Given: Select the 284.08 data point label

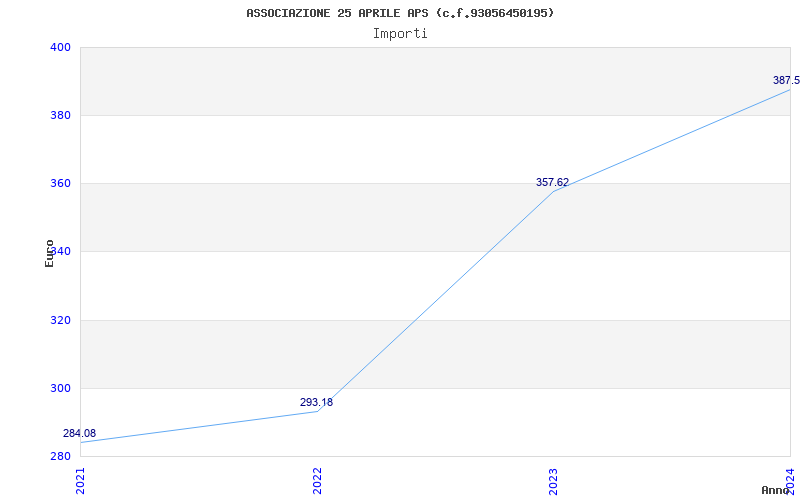Looking at the screenshot, I should pos(79,433).
